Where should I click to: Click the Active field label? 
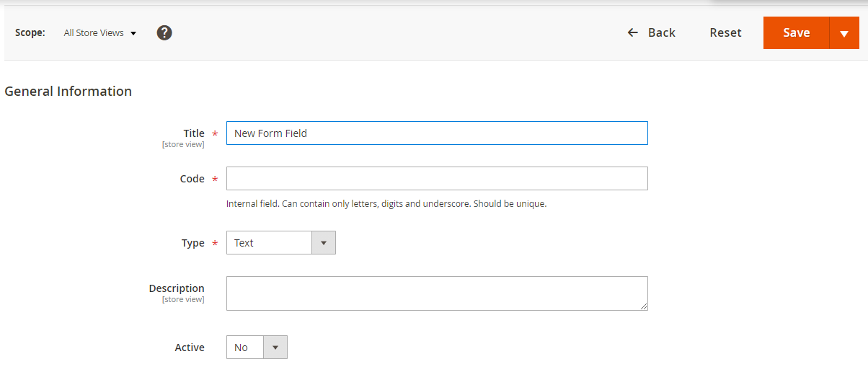pos(190,347)
